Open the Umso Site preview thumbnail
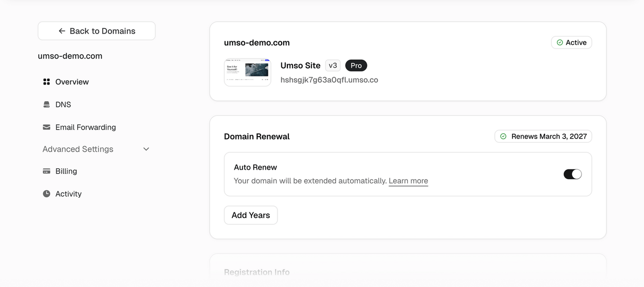Viewport: 644px width, 287px height. coord(248,72)
